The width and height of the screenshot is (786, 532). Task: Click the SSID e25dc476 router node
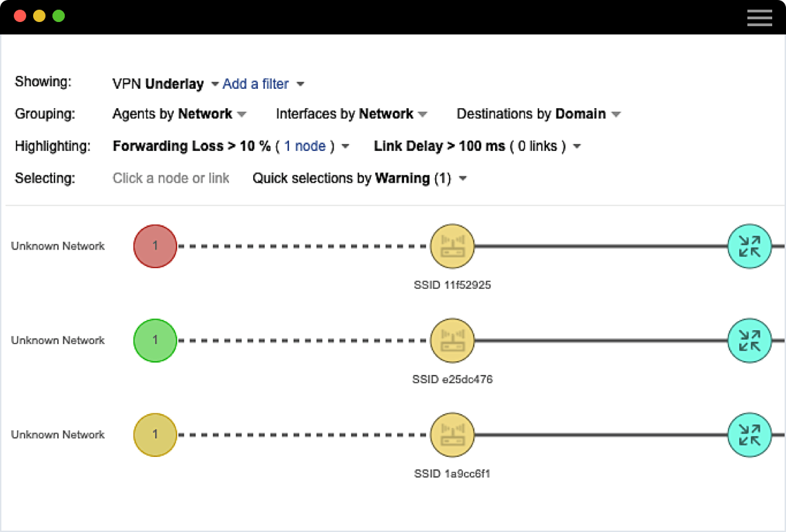click(452, 340)
